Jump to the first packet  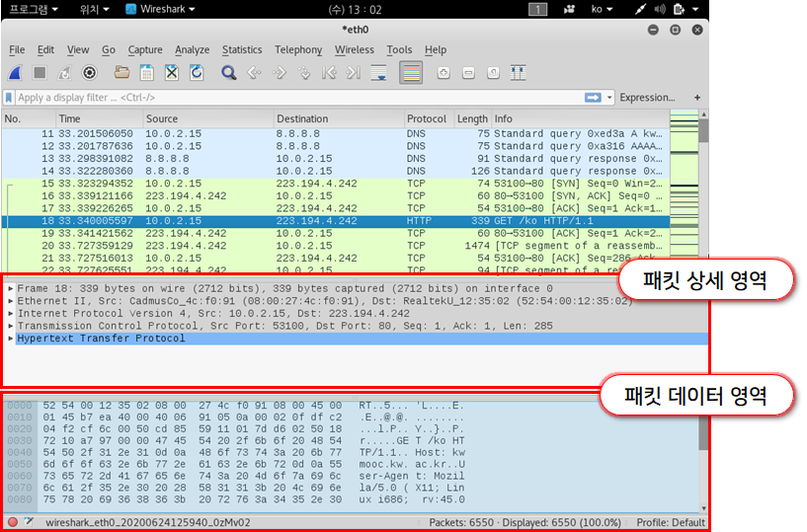[x=328, y=73]
